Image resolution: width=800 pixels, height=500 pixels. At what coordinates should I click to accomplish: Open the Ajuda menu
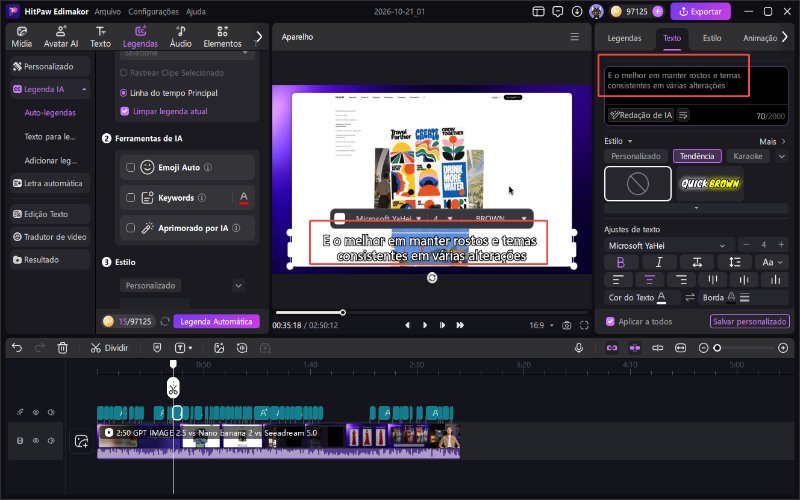point(195,11)
